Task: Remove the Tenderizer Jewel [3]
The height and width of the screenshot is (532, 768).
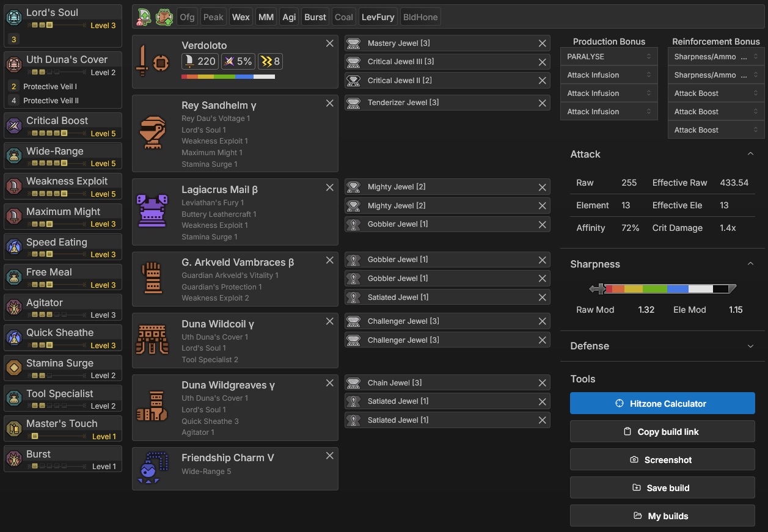Action: 542,103
